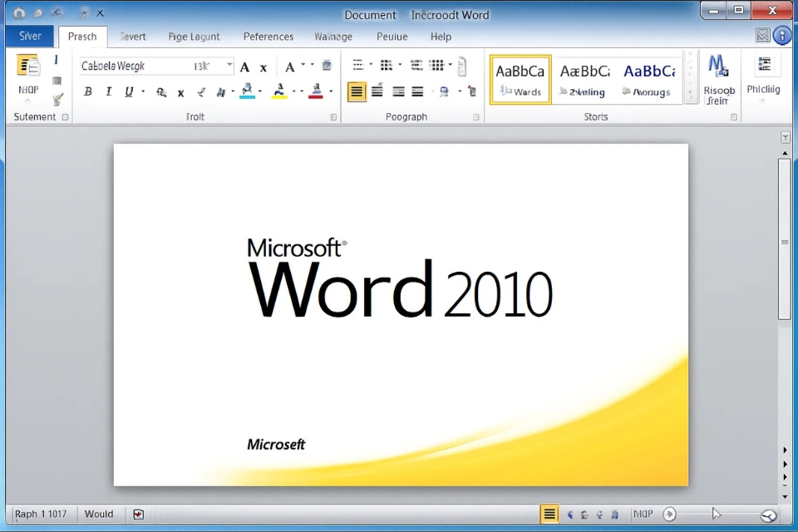Image resolution: width=798 pixels, height=532 pixels.
Task: Click the Underline button
Action: pos(129,92)
